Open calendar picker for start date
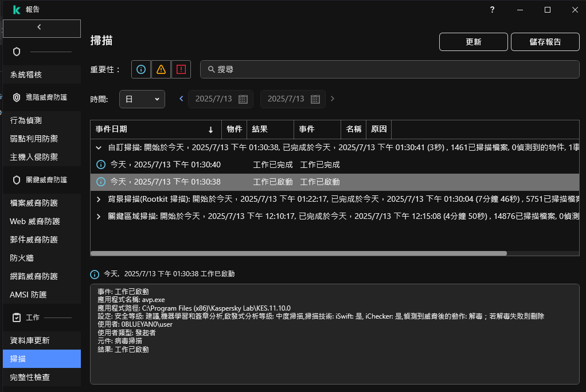 pos(243,99)
